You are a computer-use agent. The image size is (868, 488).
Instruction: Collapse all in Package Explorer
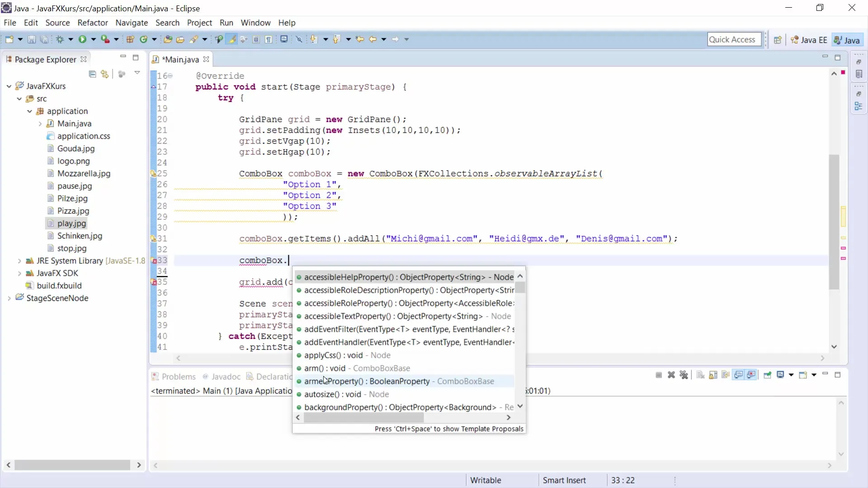pos(93,74)
